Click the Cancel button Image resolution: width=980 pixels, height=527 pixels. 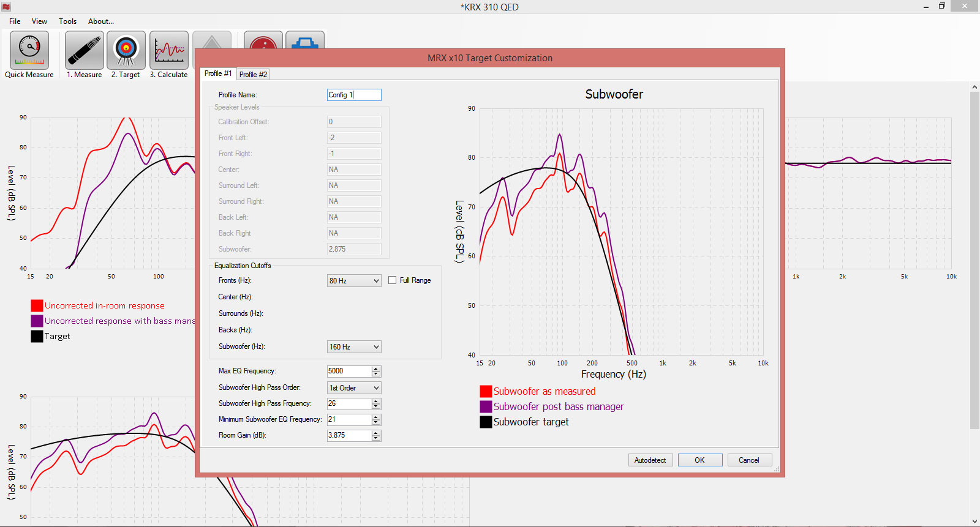coord(750,460)
